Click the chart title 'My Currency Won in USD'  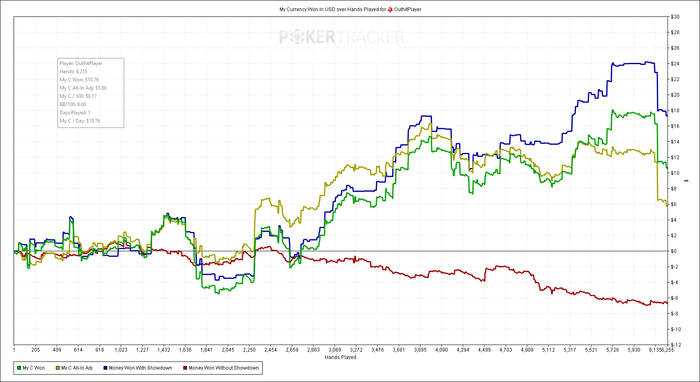pyautogui.click(x=306, y=9)
